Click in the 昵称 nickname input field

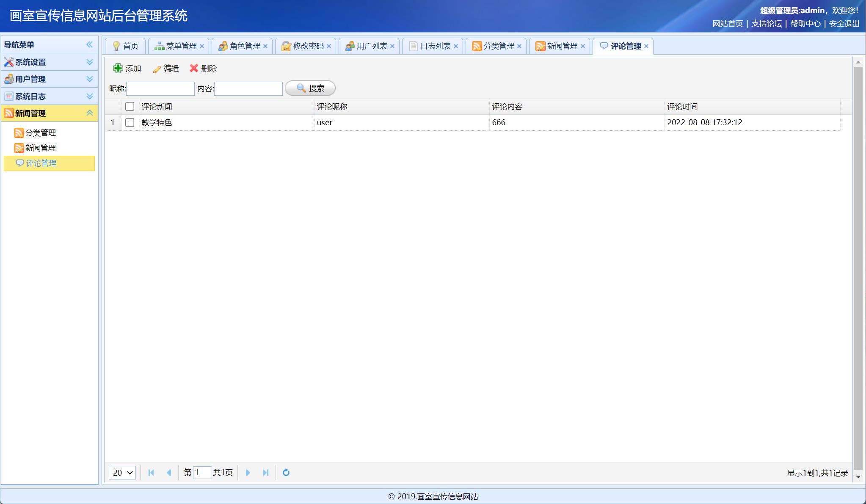(160, 88)
